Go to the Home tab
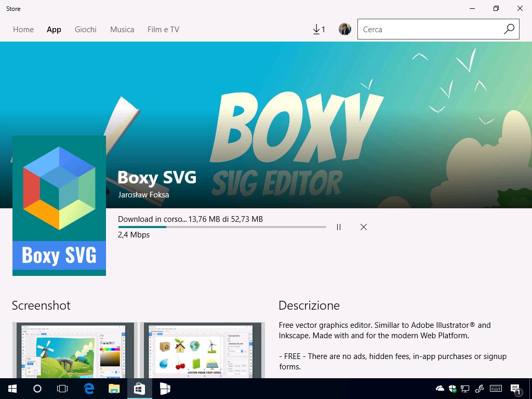 click(x=23, y=30)
